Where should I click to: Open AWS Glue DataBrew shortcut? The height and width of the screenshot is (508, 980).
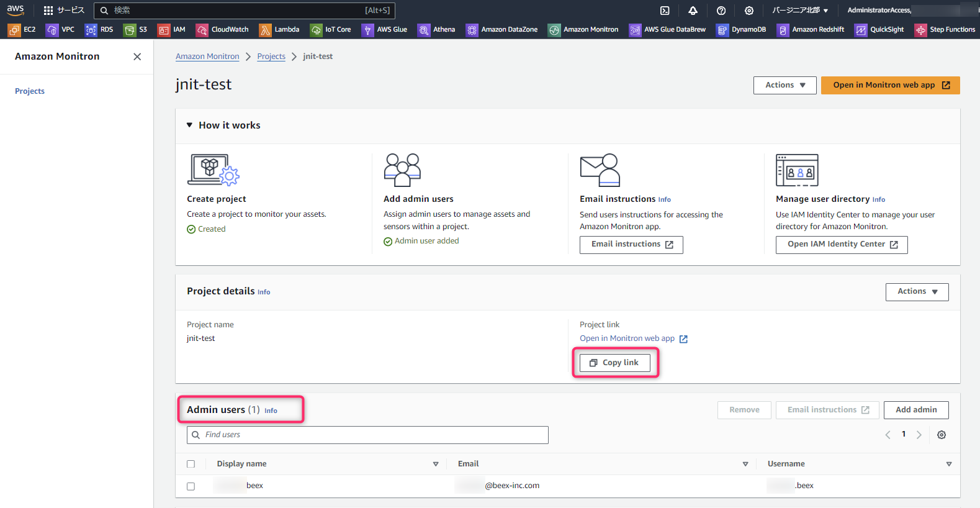click(667, 30)
